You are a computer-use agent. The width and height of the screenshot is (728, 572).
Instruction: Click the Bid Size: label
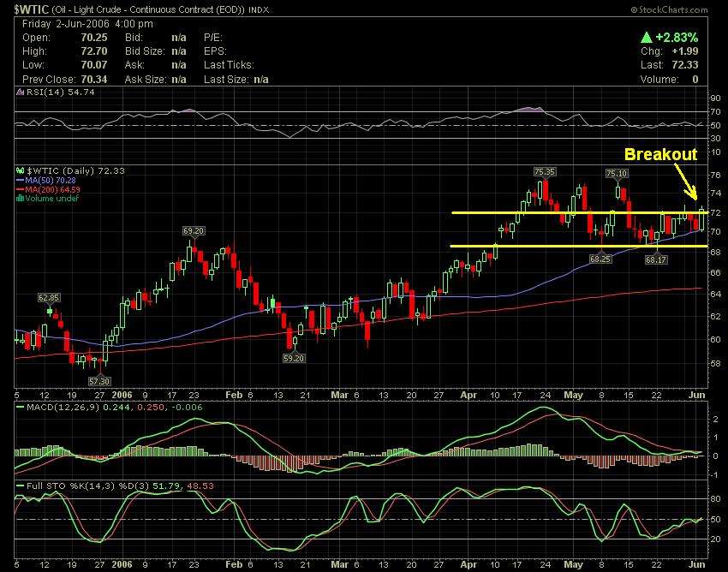[145, 51]
